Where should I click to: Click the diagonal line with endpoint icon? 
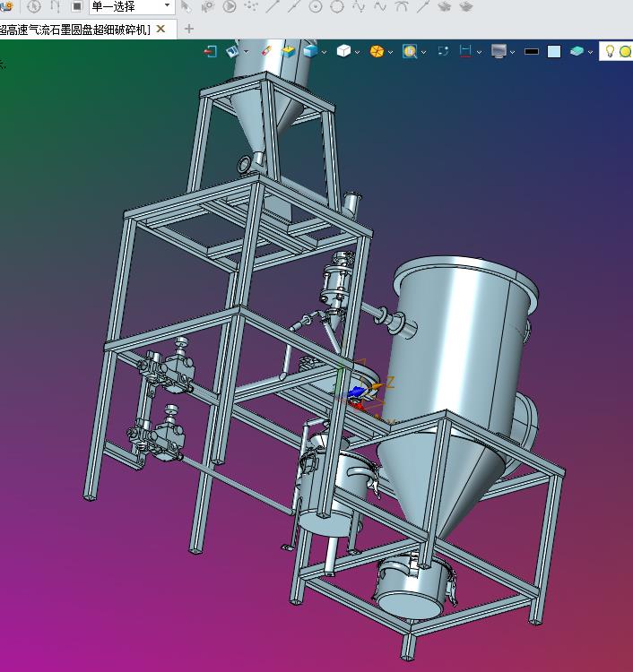tap(423, 6)
